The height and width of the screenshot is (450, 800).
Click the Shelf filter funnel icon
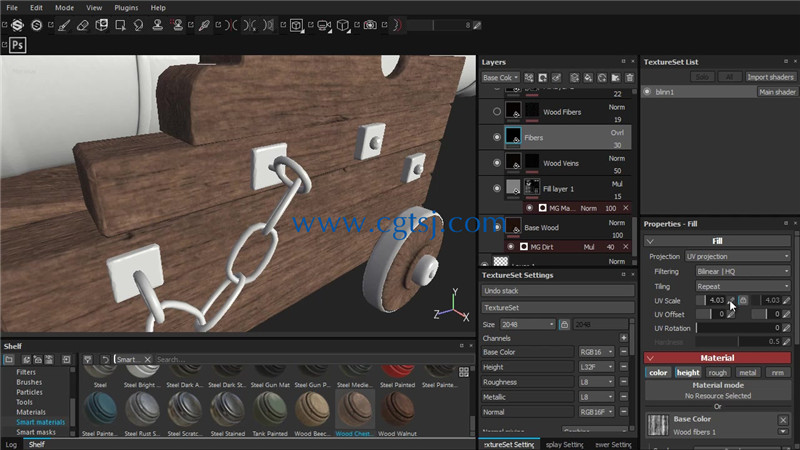tap(88, 360)
